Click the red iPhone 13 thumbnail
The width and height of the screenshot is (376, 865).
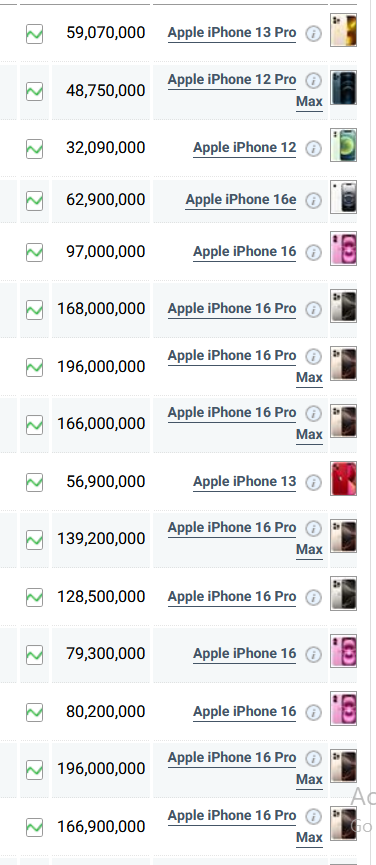tap(343, 478)
